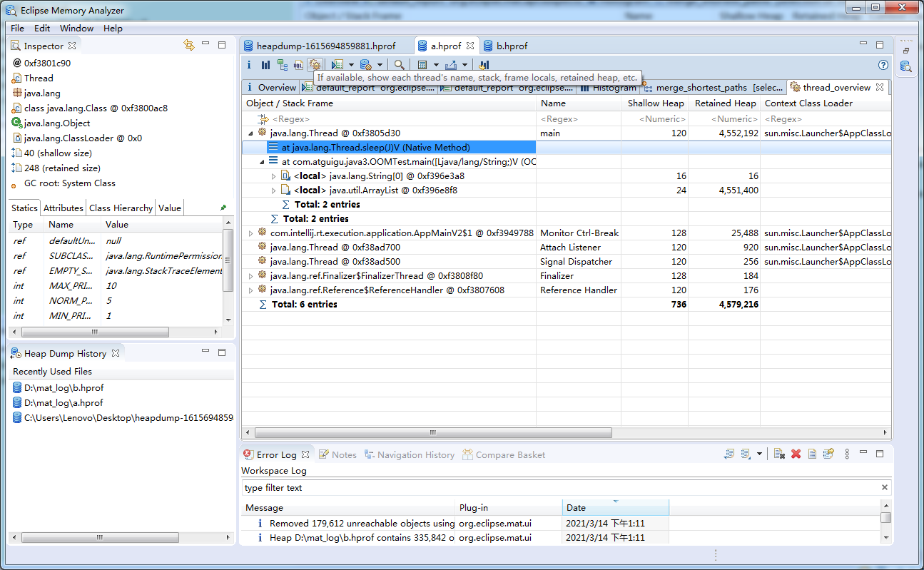Click the Retained Heap column header
Viewport: 924px width, 570px height.
pyautogui.click(x=725, y=103)
